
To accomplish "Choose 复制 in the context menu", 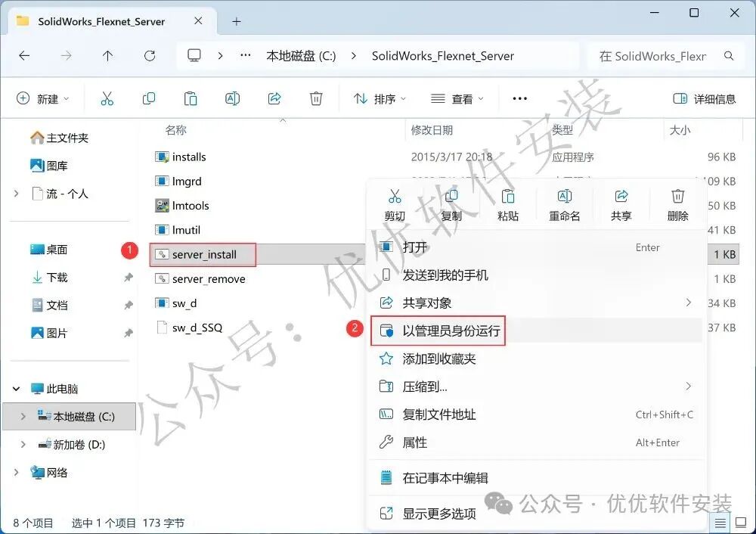I will [451, 205].
